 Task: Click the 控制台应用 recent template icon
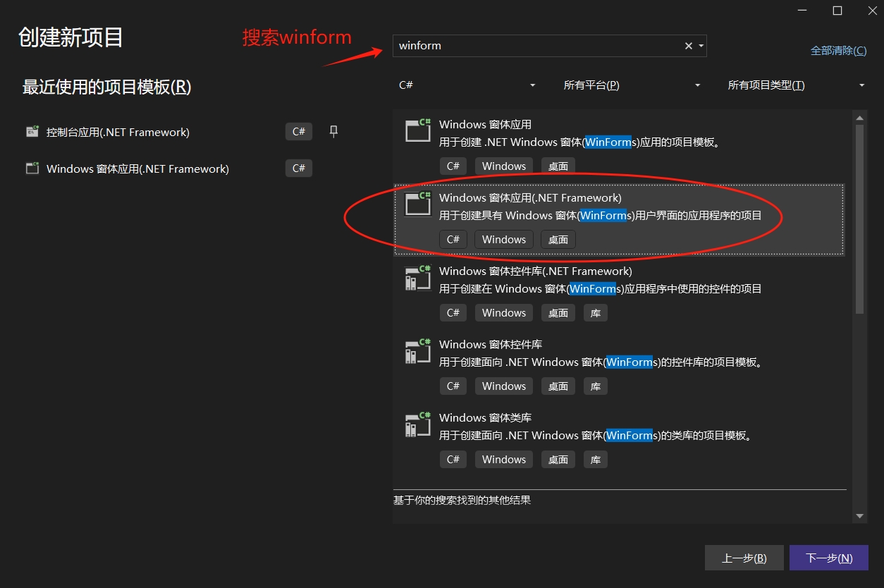(x=32, y=132)
